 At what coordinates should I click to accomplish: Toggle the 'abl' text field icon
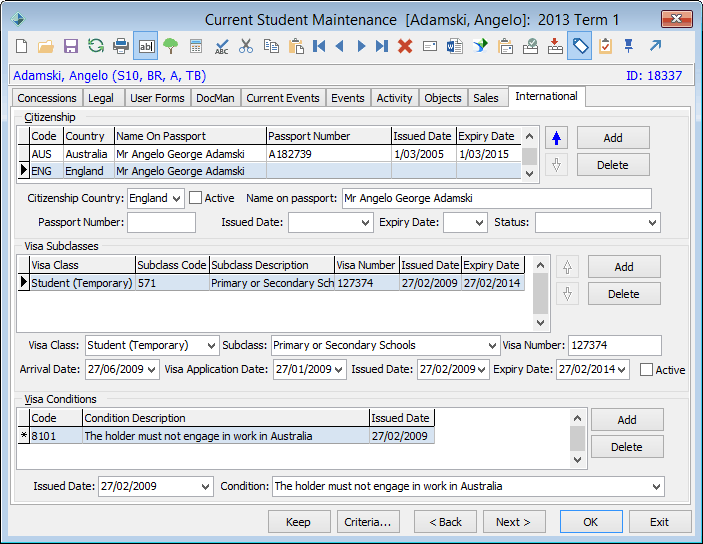(146, 46)
